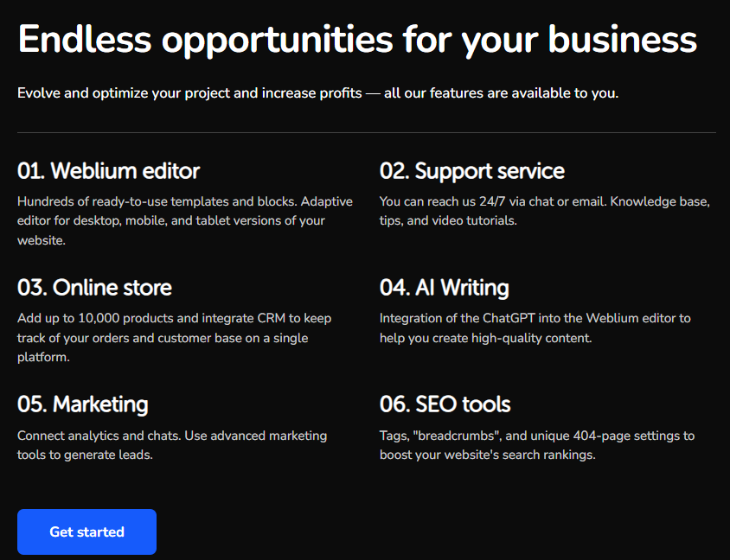Select the '01. Weblium editor' heading
Image resolution: width=730 pixels, height=560 pixels.
coord(108,171)
